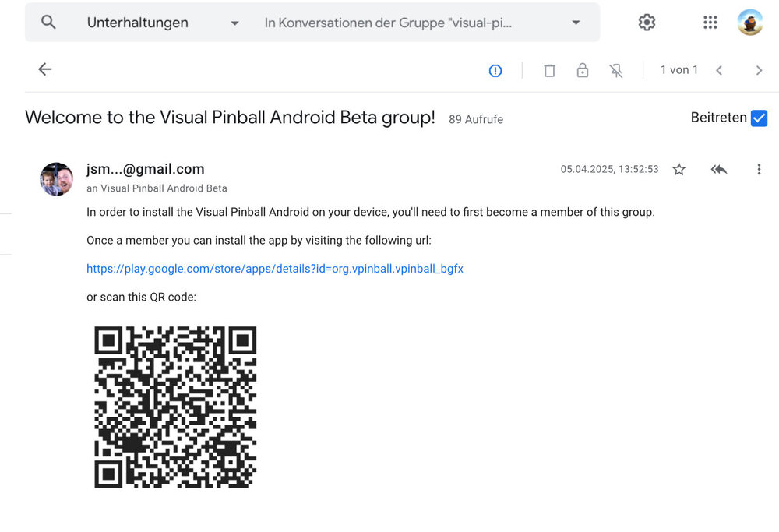
Task: Click the search field for group conversations
Action: pos(387,23)
